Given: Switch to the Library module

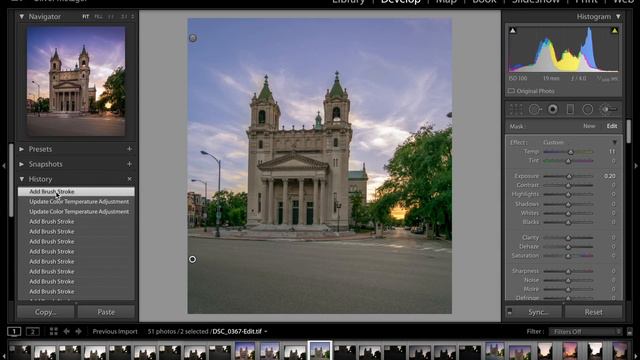Looking at the screenshot, I should [x=348, y=2].
